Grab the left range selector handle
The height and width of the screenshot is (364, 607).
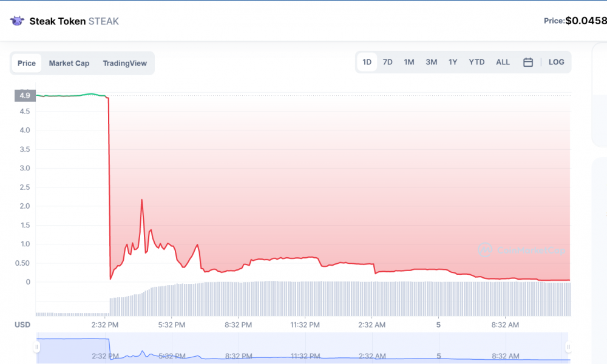(x=37, y=347)
